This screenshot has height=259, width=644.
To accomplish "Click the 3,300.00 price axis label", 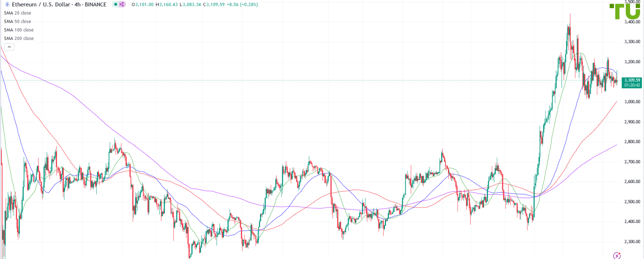I will 632,42.
